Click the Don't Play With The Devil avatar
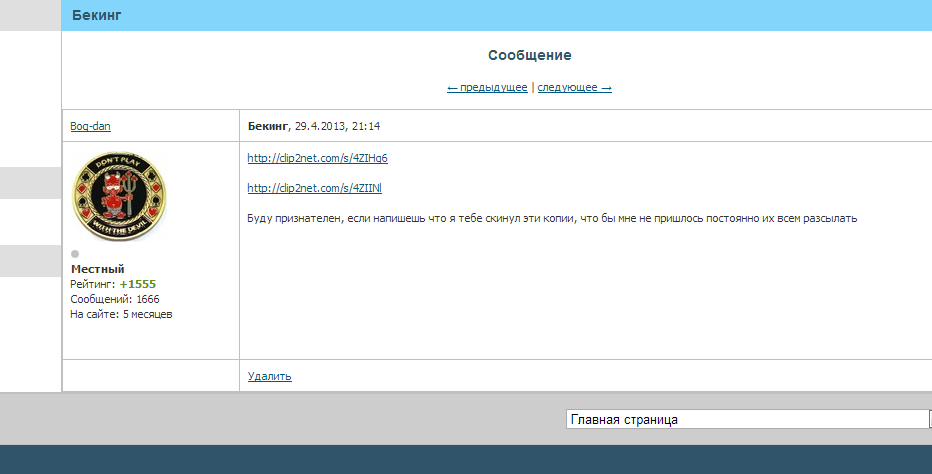Viewport: 932px width, 474px height. tap(119, 196)
